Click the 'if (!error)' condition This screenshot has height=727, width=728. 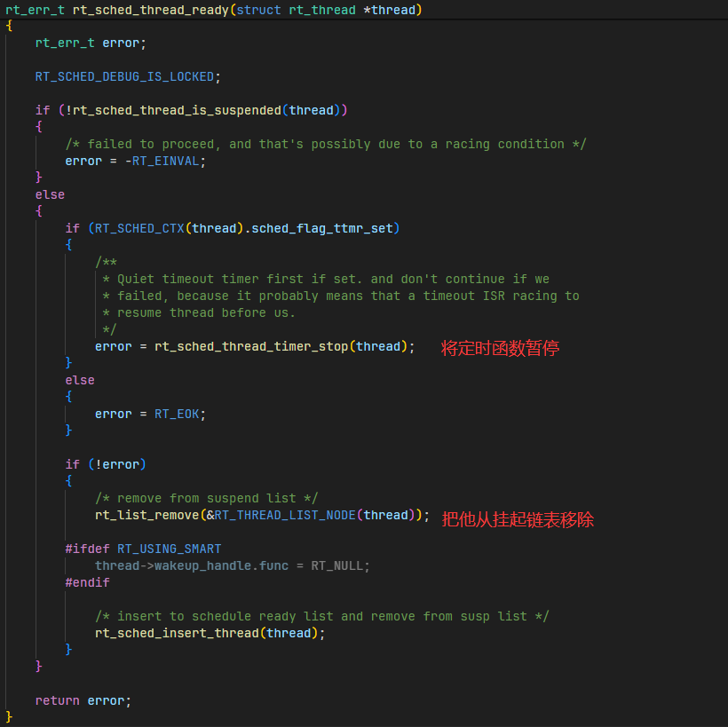coord(106,465)
